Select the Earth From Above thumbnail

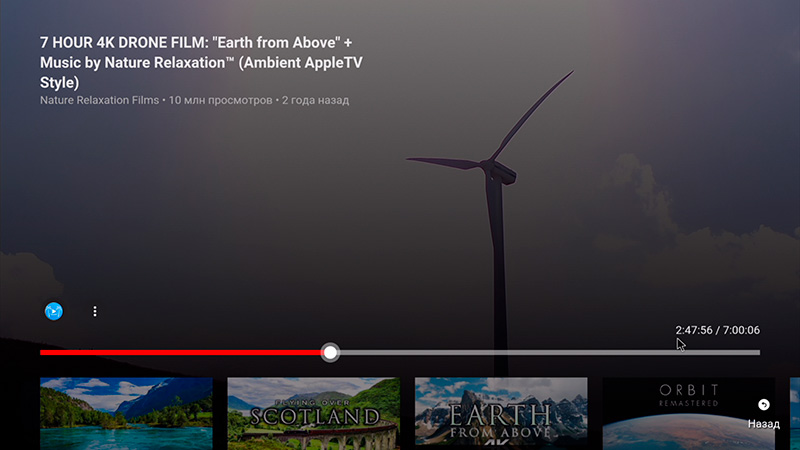tap(501, 413)
